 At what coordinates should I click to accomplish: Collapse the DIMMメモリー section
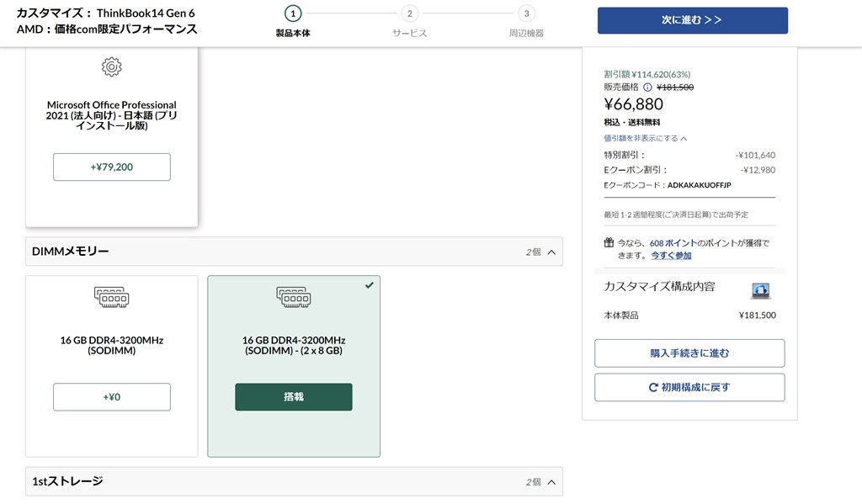551,252
